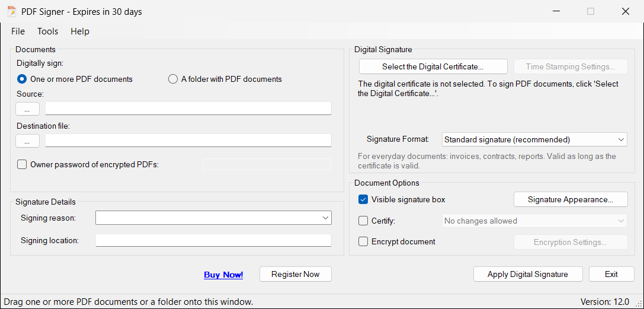644x309 pixels.
Task: Minimize the PDF Signer window
Action: pyautogui.click(x=556, y=11)
